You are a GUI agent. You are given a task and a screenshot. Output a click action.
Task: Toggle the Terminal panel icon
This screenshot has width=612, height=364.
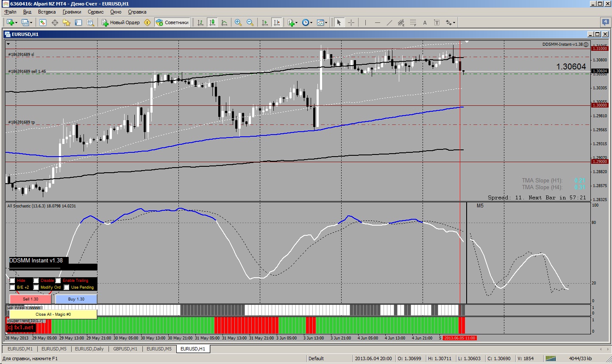(78, 22)
